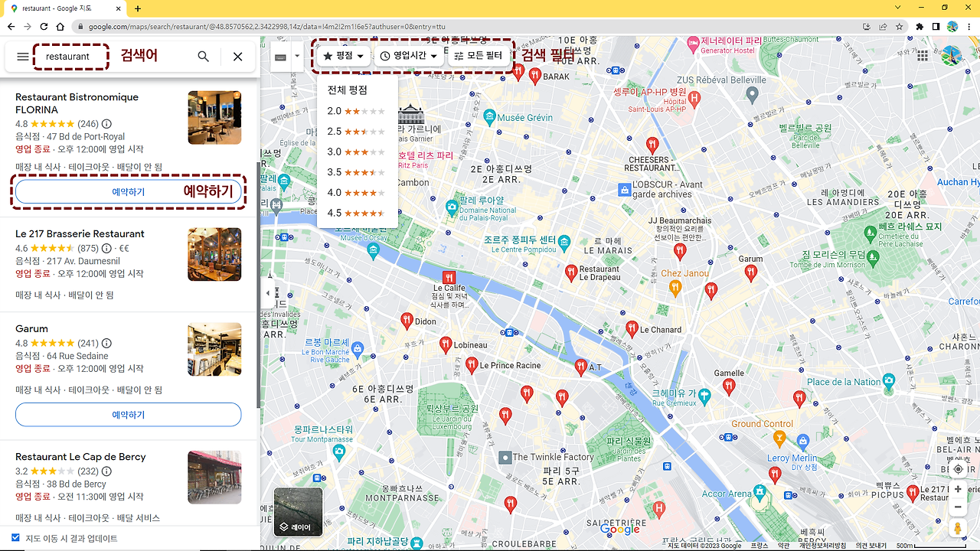The image size is (980, 551).
Task: Zoom out the map with minus button
Action: [x=958, y=507]
